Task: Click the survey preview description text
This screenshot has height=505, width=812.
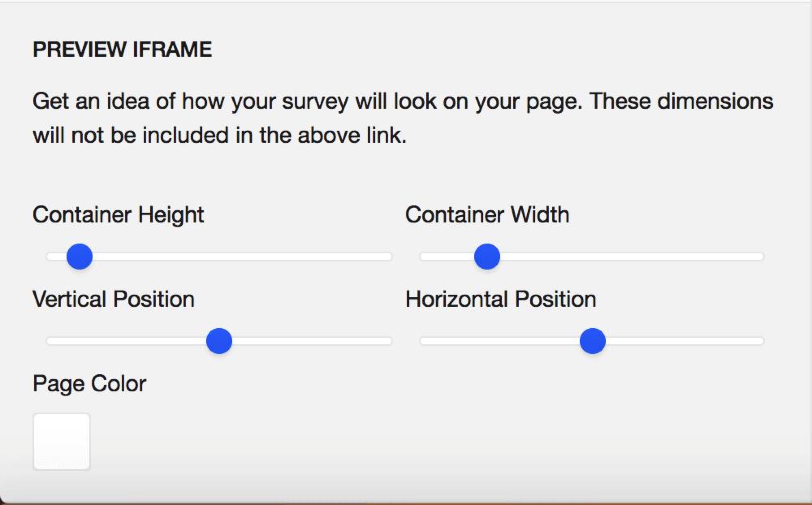Action: click(402, 117)
